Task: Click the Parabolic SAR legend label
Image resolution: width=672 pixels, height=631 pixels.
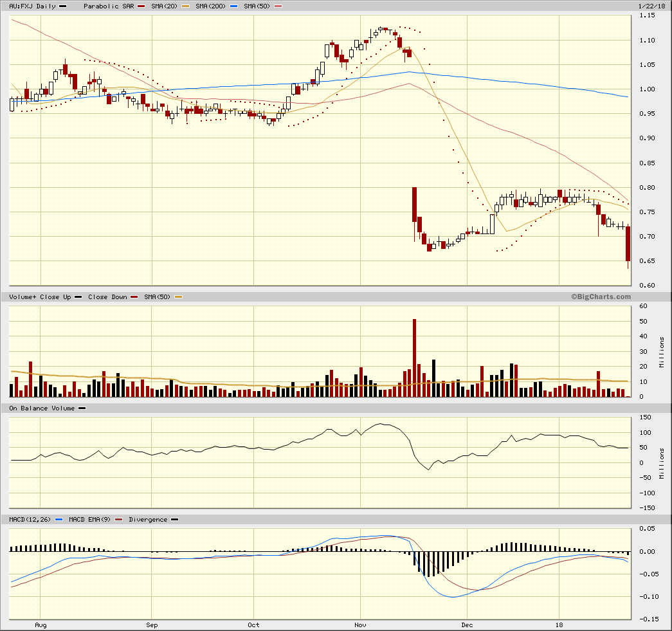Action: pos(109,6)
